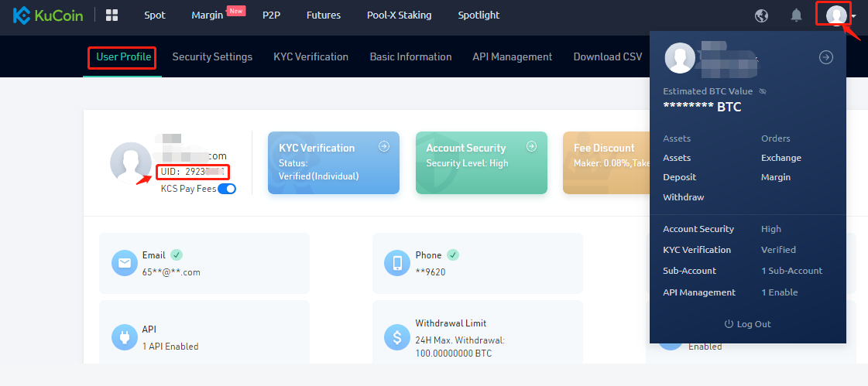Click '1 Sub-Account' value in dropdown

(x=791, y=271)
